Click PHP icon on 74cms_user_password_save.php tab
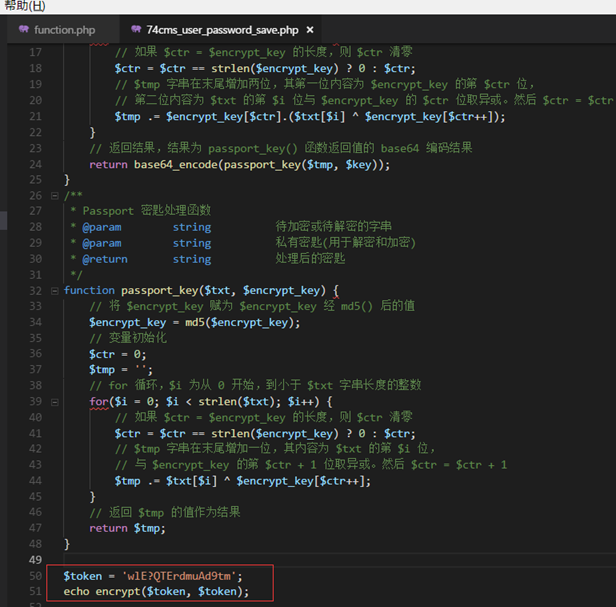This screenshot has width=616, height=607. coord(136,29)
